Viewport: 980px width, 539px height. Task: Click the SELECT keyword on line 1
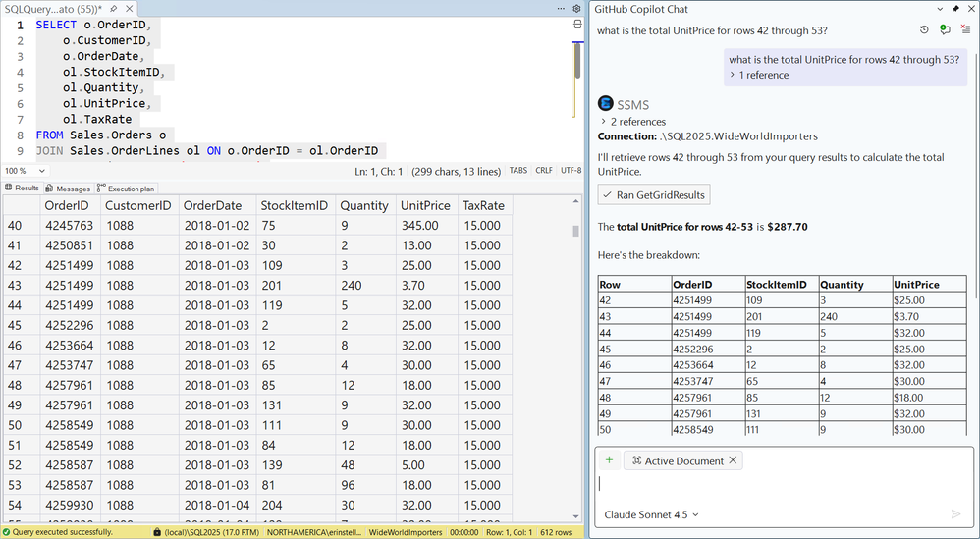click(x=57, y=25)
